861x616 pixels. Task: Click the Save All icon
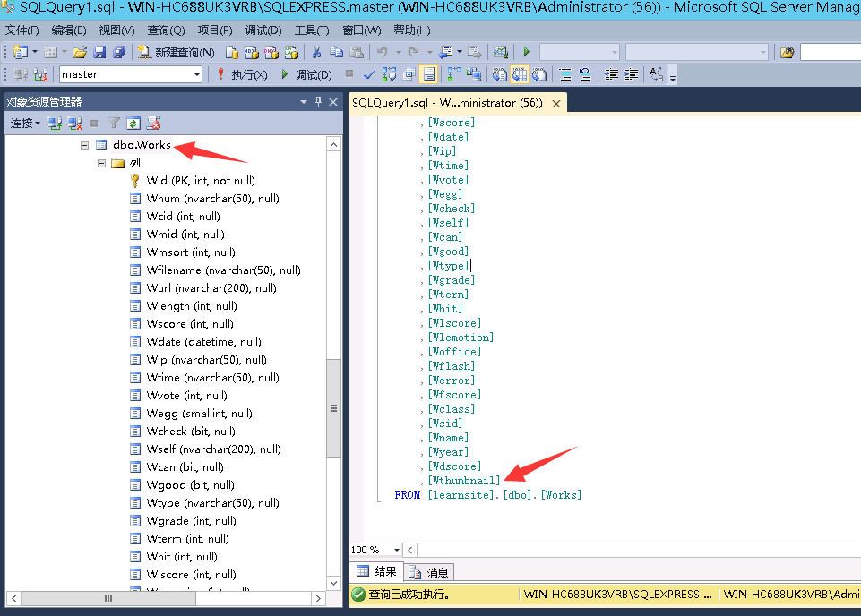118,52
